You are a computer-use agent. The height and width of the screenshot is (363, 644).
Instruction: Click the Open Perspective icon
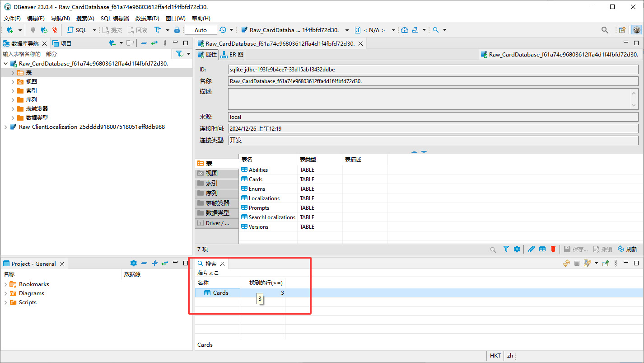point(622,30)
